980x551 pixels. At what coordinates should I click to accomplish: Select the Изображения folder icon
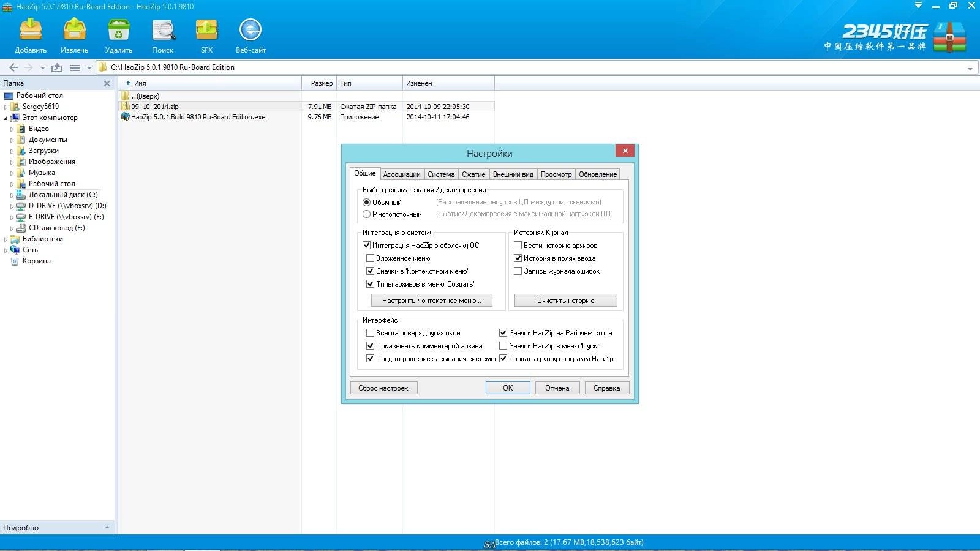tap(21, 162)
